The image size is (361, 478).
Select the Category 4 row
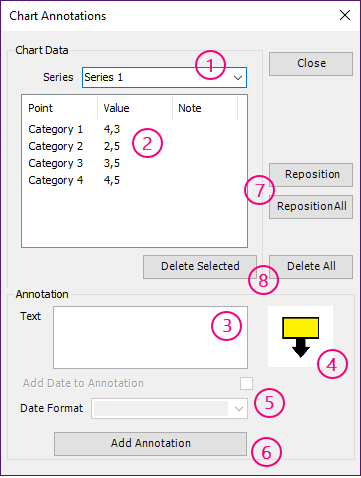point(134,180)
